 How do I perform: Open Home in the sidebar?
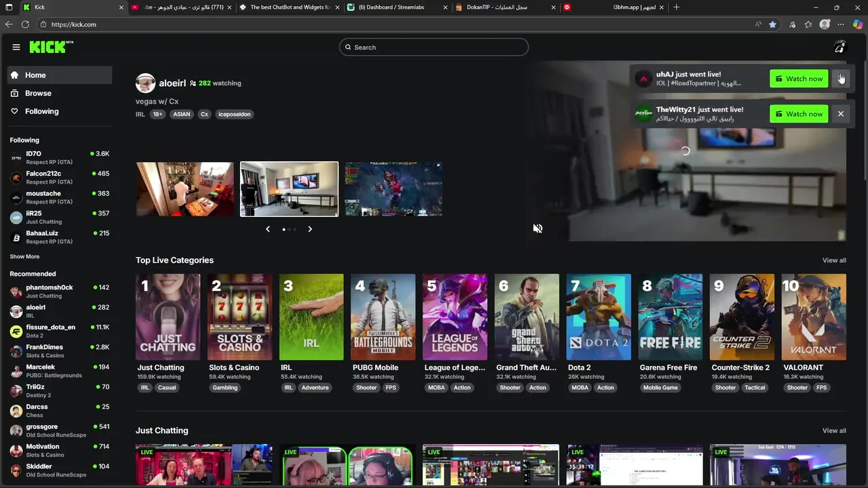[x=60, y=75]
